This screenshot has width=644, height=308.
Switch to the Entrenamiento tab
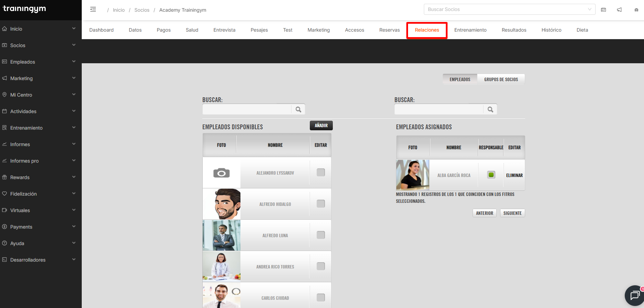click(470, 30)
